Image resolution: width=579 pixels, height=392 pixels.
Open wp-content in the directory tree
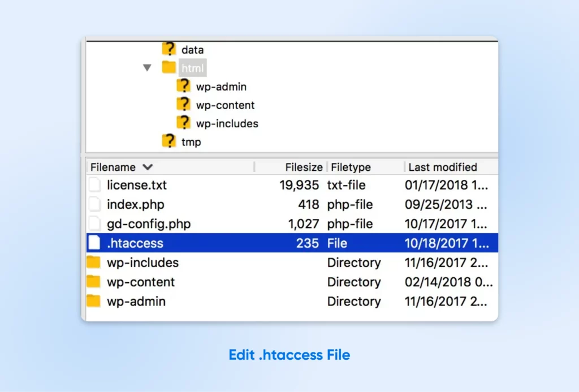(225, 105)
